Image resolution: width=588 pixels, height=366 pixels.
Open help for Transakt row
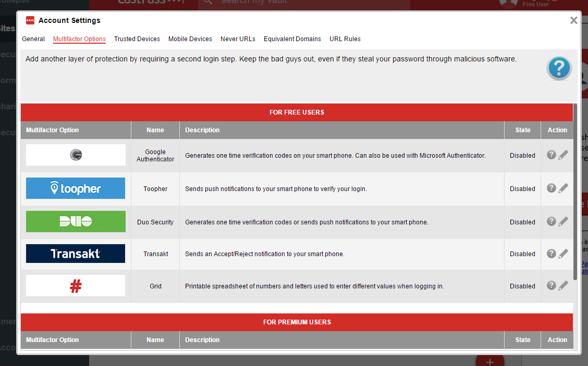pos(551,254)
